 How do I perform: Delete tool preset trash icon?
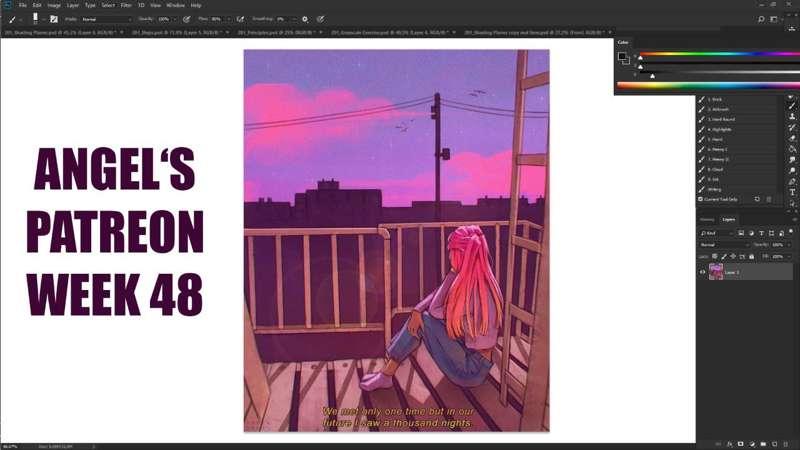(769, 199)
